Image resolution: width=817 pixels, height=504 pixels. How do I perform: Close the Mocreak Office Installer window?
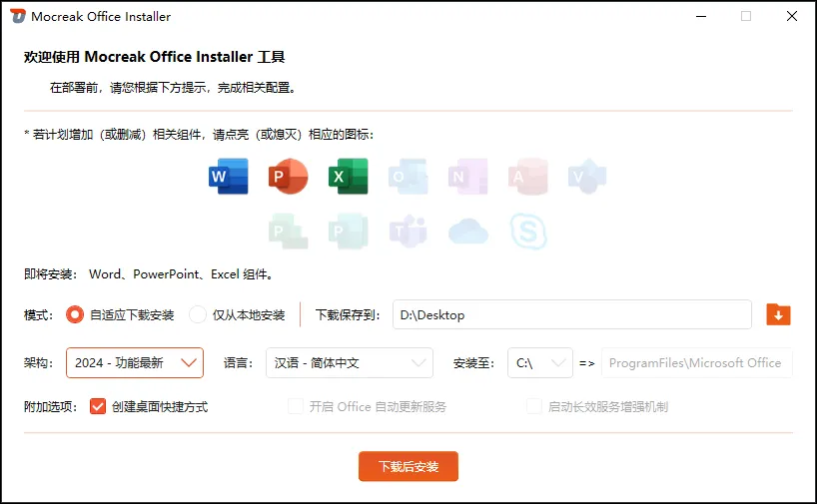(791, 16)
